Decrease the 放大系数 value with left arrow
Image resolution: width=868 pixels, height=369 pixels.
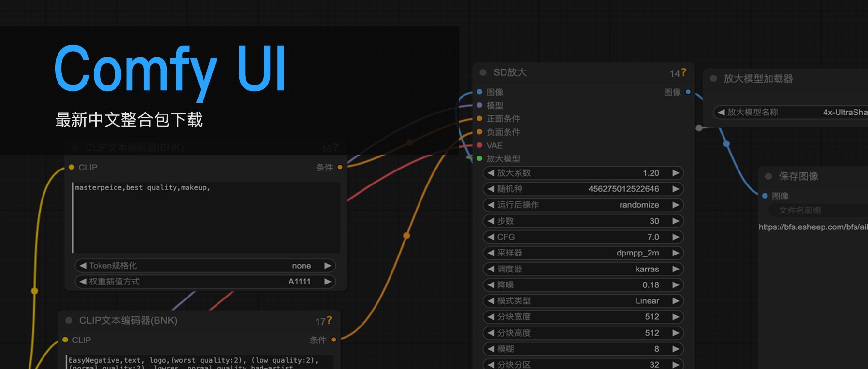coord(491,173)
